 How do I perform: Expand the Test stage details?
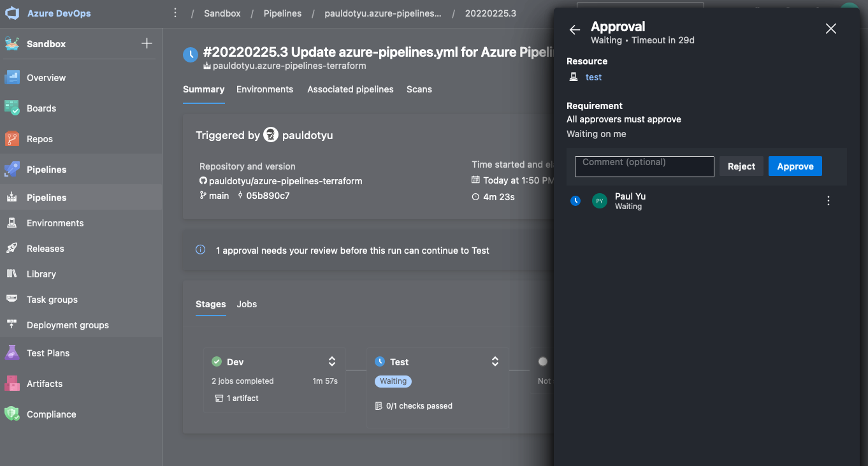pyautogui.click(x=495, y=361)
